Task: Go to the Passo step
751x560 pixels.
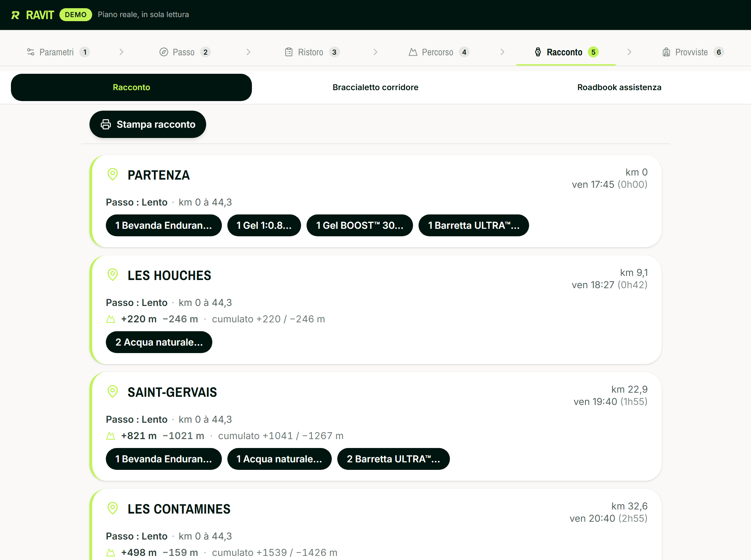Action: (x=185, y=52)
